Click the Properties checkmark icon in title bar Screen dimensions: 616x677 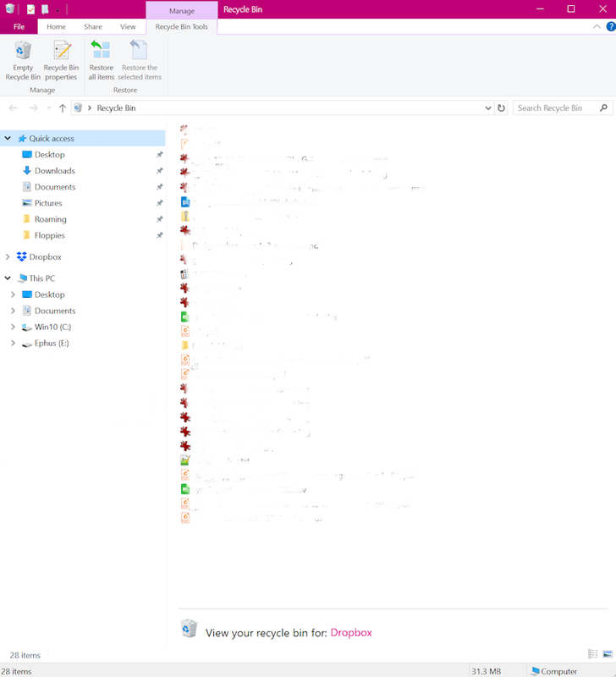[31, 9]
